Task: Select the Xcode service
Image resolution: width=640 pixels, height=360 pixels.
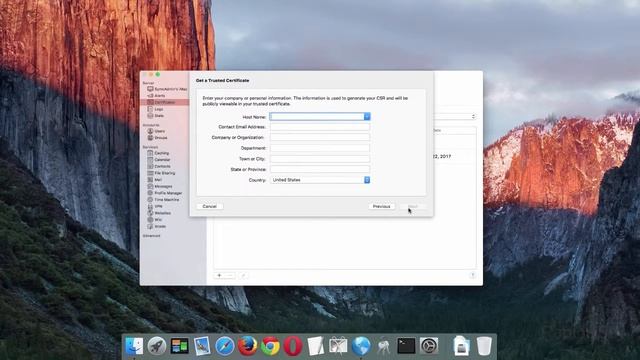Action: tap(156, 226)
